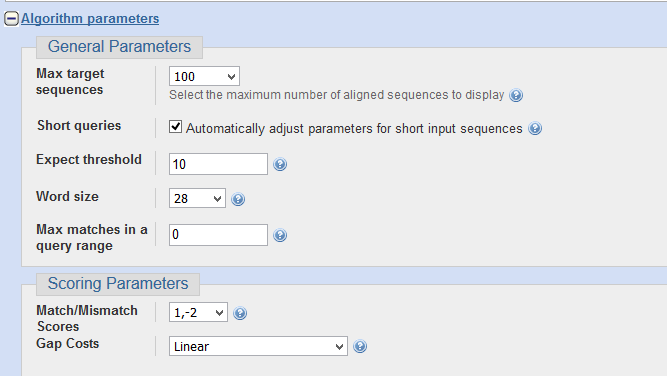The image size is (667, 376).
Task: Open Match/Mismatch Scores dropdown
Action: click(198, 313)
